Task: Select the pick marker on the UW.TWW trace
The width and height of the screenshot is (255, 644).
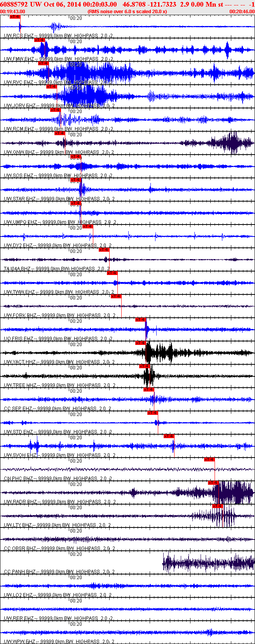Action: point(112,273)
